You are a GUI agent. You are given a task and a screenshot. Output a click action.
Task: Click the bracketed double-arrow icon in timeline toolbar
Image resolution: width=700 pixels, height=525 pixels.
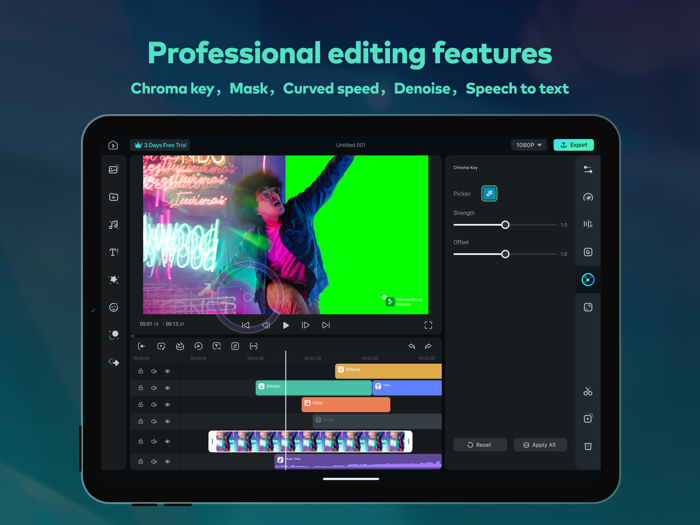[x=253, y=346]
